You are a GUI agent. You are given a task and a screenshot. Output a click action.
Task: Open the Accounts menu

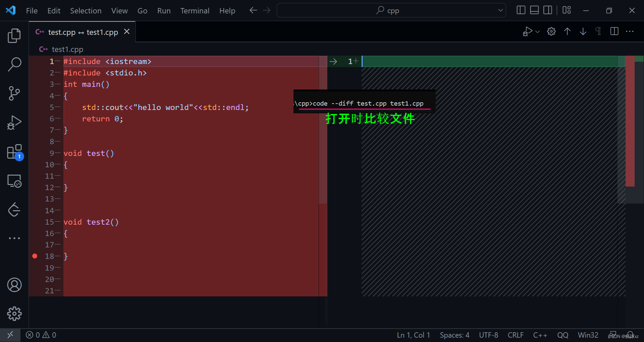point(14,285)
